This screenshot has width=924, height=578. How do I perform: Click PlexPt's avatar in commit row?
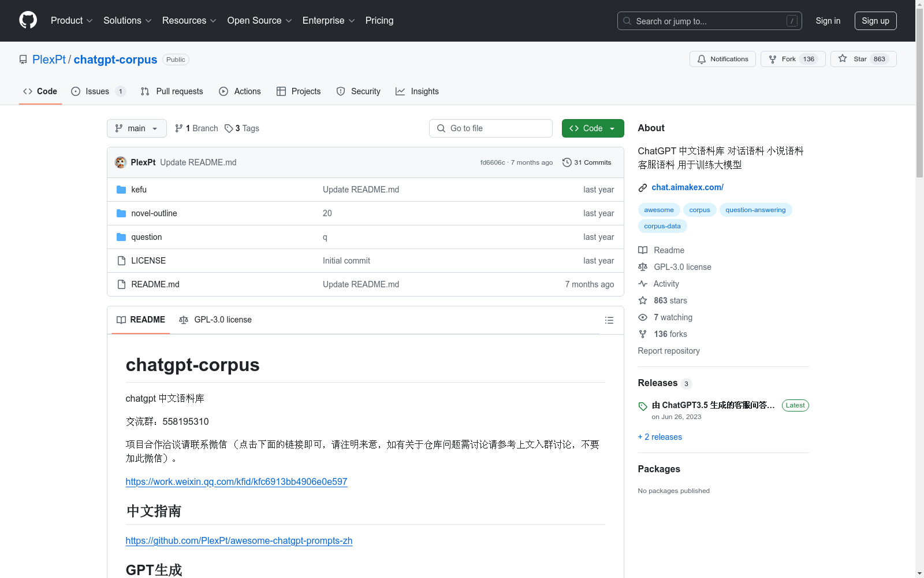tap(121, 162)
